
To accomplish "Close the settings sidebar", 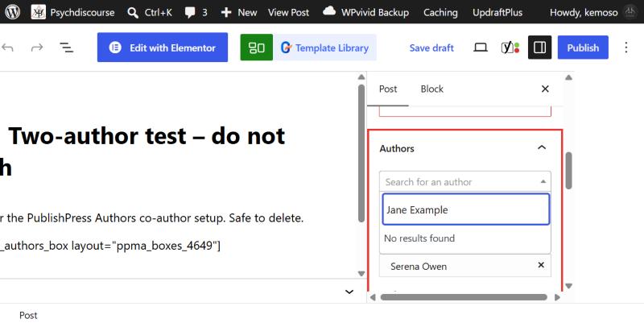I will (545, 89).
